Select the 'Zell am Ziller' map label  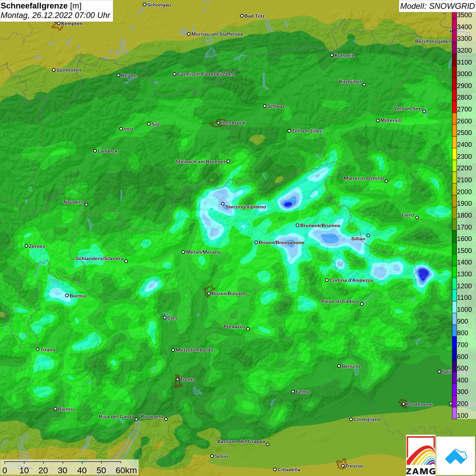coord(307,131)
